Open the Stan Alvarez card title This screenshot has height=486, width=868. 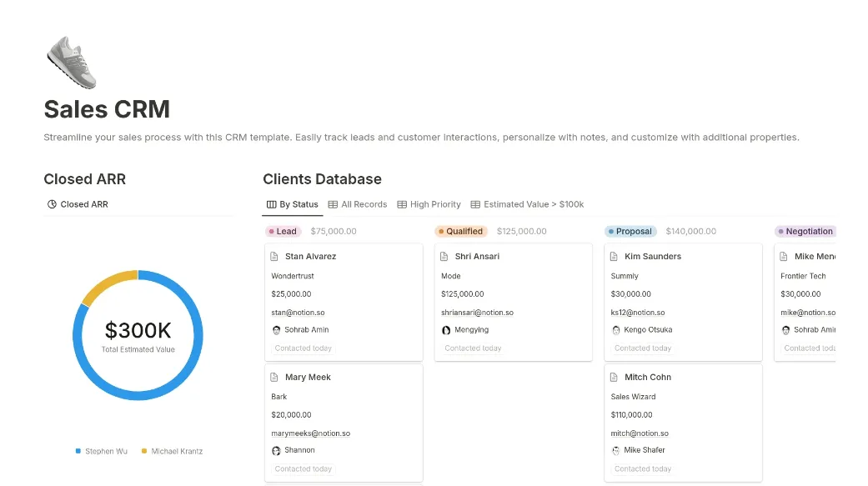[x=310, y=256]
